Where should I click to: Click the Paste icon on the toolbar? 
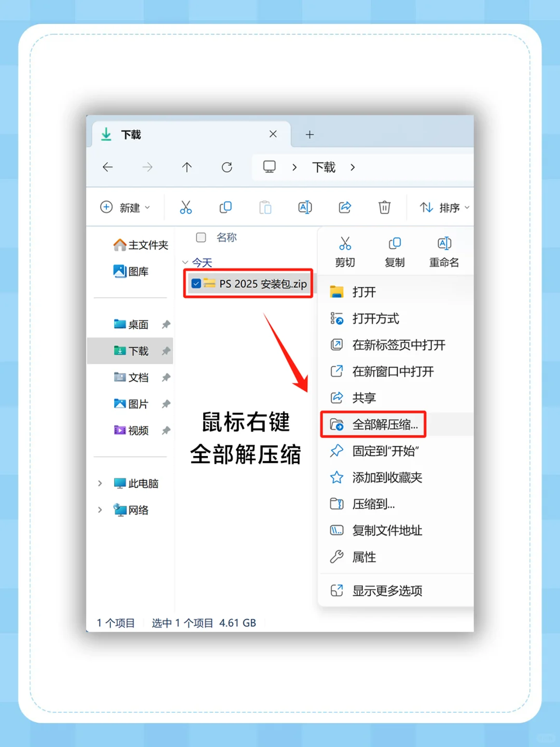[265, 207]
